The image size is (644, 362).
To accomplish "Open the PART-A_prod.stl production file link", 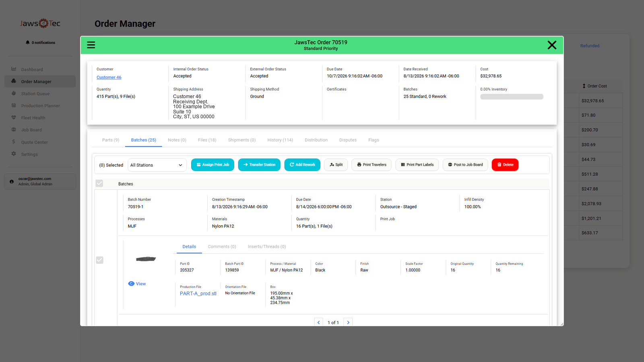I will (x=198, y=294).
